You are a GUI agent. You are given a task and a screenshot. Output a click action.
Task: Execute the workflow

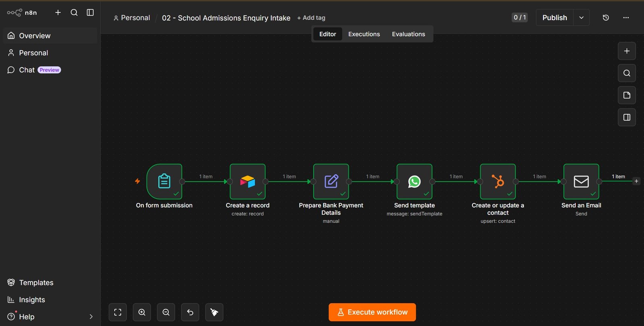click(372, 312)
